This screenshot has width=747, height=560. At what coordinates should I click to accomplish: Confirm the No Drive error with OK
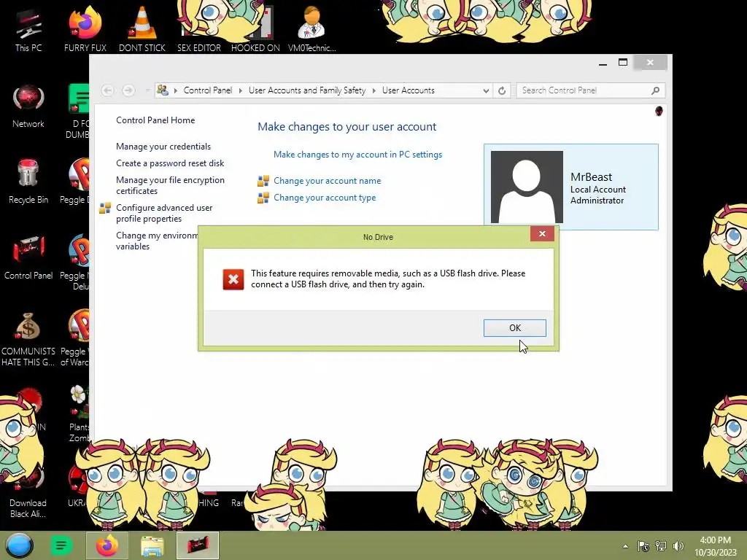point(514,327)
